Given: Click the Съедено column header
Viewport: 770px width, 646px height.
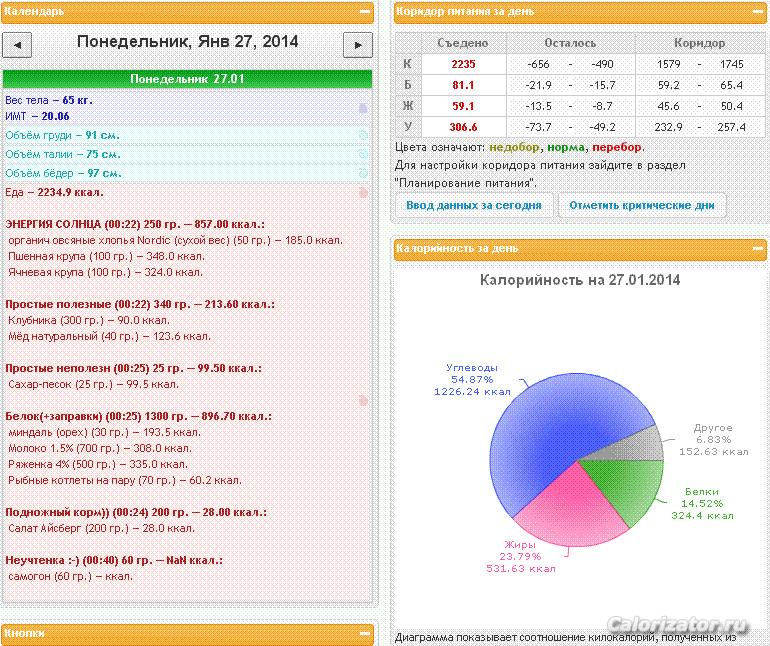Looking at the screenshot, I should pyautogui.click(x=463, y=43).
